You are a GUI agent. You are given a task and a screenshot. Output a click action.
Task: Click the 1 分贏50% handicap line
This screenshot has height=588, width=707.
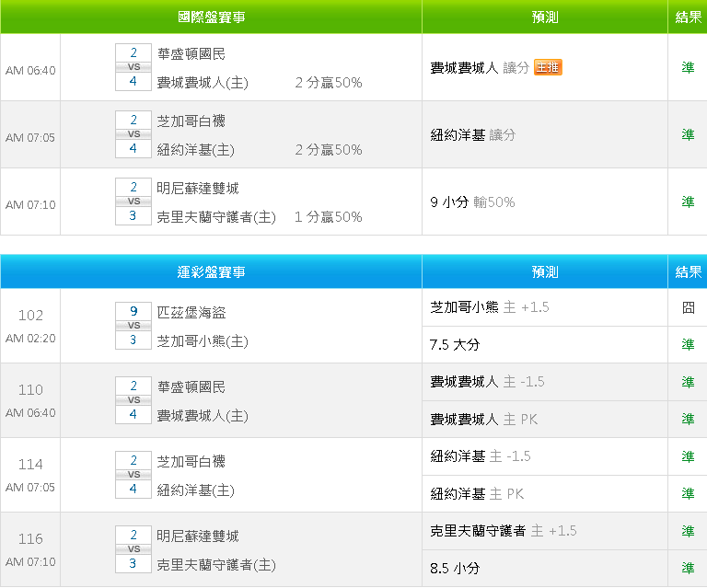(329, 217)
